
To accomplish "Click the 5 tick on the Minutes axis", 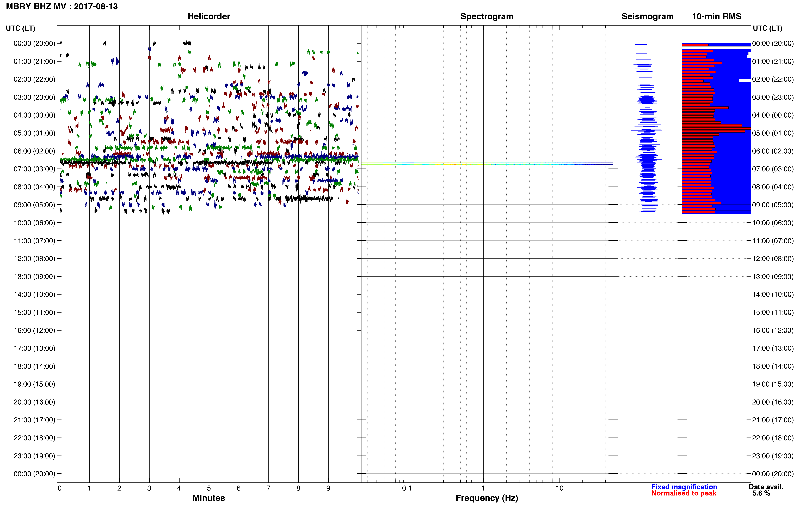I will [209, 488].
